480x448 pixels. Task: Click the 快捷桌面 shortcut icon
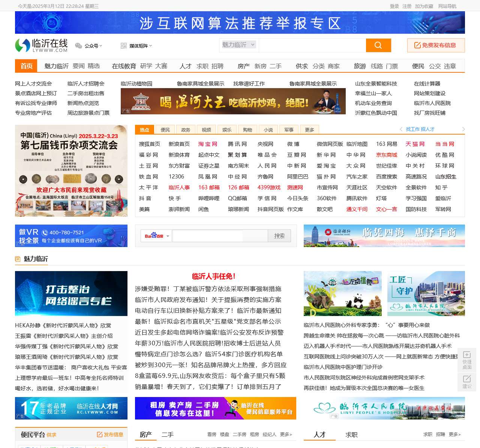467,355
